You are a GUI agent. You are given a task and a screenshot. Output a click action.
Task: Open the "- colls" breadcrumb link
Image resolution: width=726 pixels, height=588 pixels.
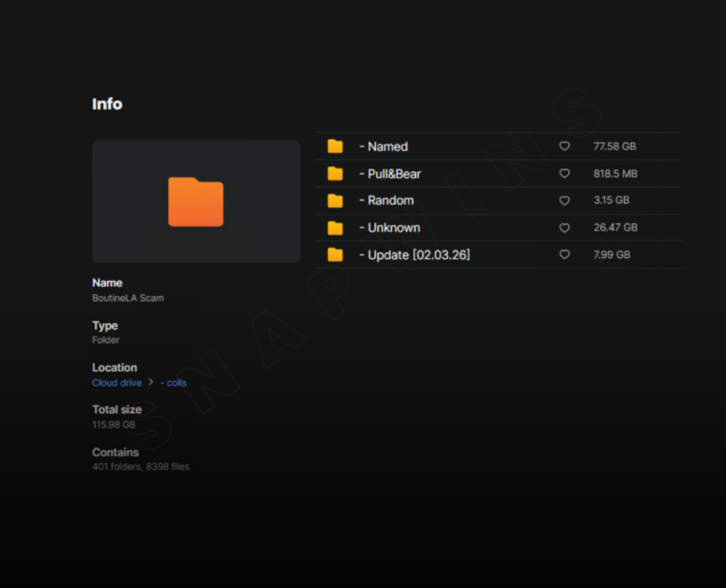[x=174, y=383]
